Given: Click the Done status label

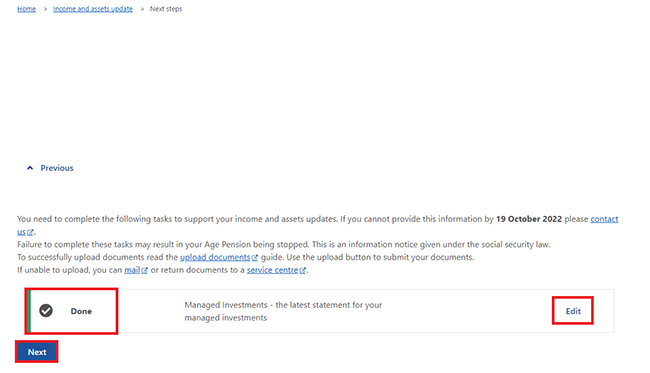Looking at the screenshot, I should point(81,311).
